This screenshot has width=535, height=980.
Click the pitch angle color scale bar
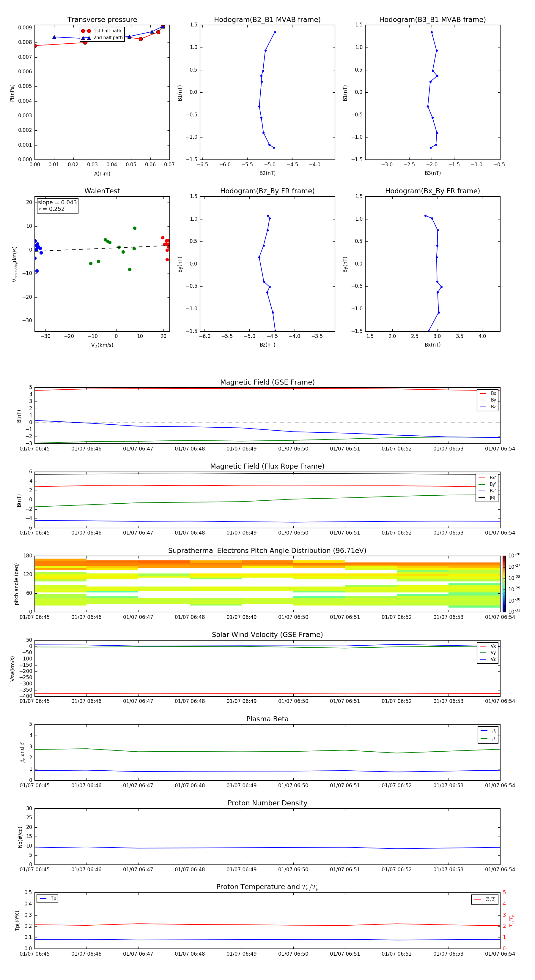click(x=504, y=584)
